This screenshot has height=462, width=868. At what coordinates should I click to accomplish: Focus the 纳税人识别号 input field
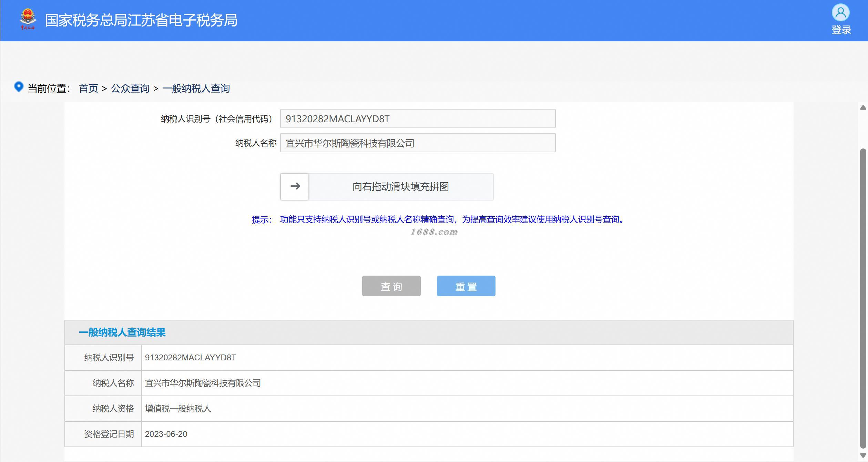point(417,119)
